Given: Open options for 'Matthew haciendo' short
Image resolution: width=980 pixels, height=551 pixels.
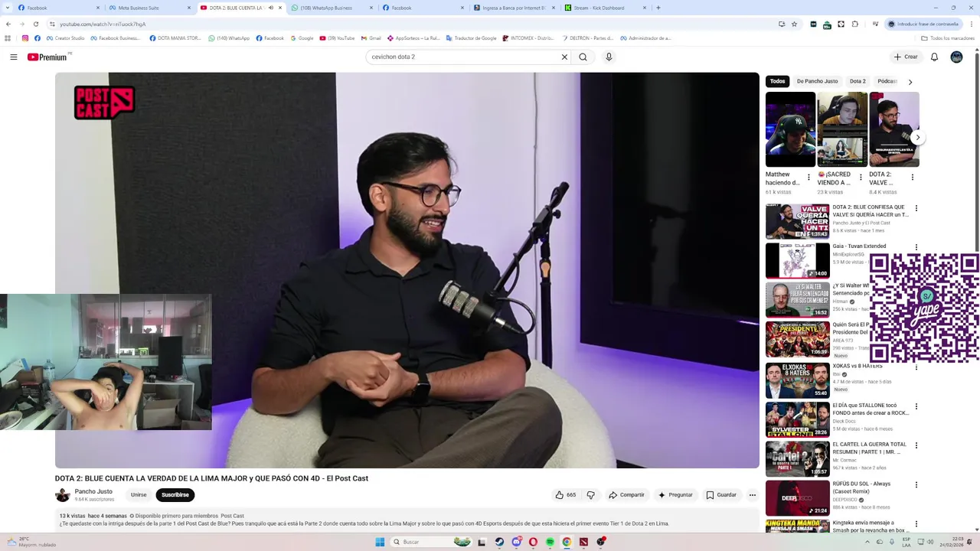Looking at the screenshot, I should [x=808, y=178].
